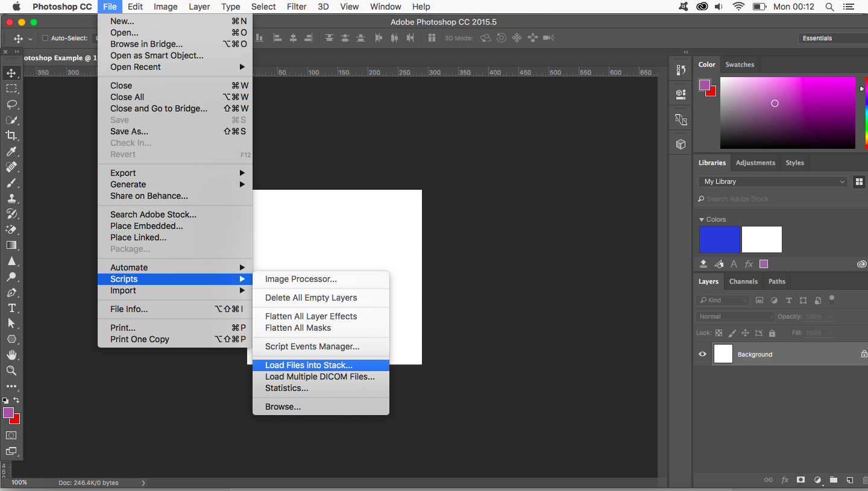Click the white color swatch in Libraries
The height and width of the screenshot is (491, 868).
coord(762,240)
